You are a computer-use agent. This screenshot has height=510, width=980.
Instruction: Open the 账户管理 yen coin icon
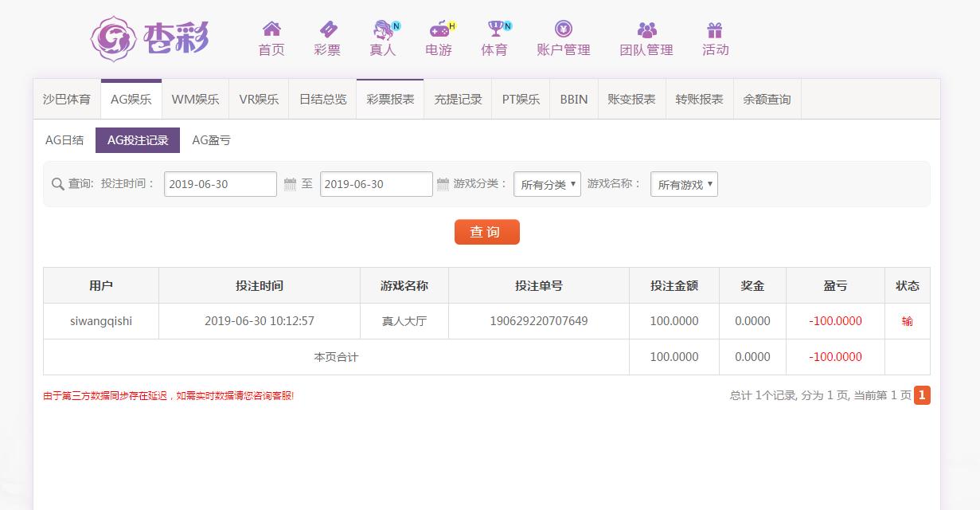[564, 29]
